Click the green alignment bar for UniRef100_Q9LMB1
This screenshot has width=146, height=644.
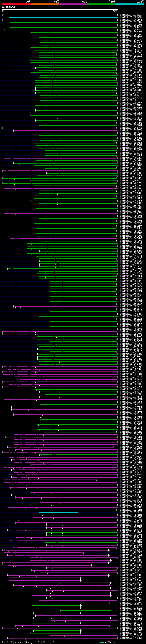(x=64, y=22)
